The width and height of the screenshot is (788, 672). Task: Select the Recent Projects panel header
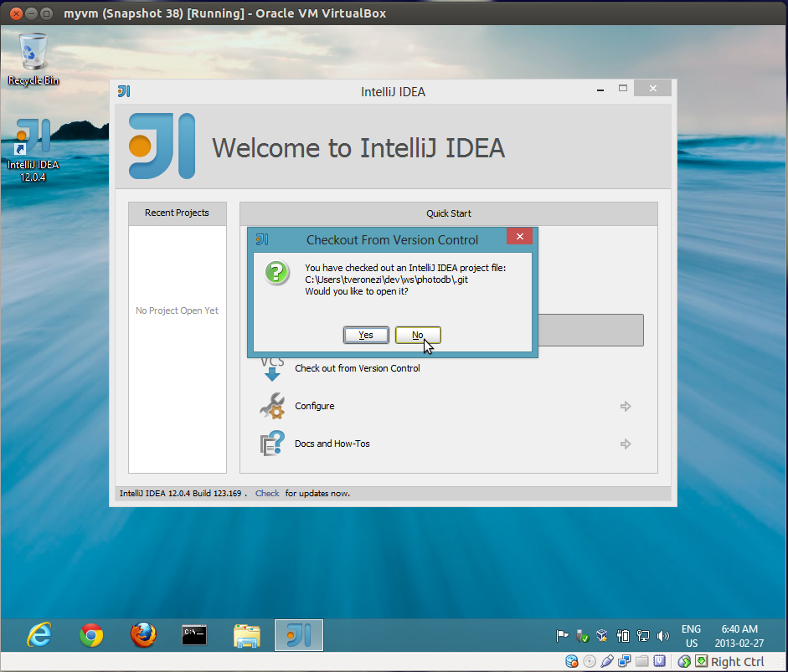coord(177,213)
